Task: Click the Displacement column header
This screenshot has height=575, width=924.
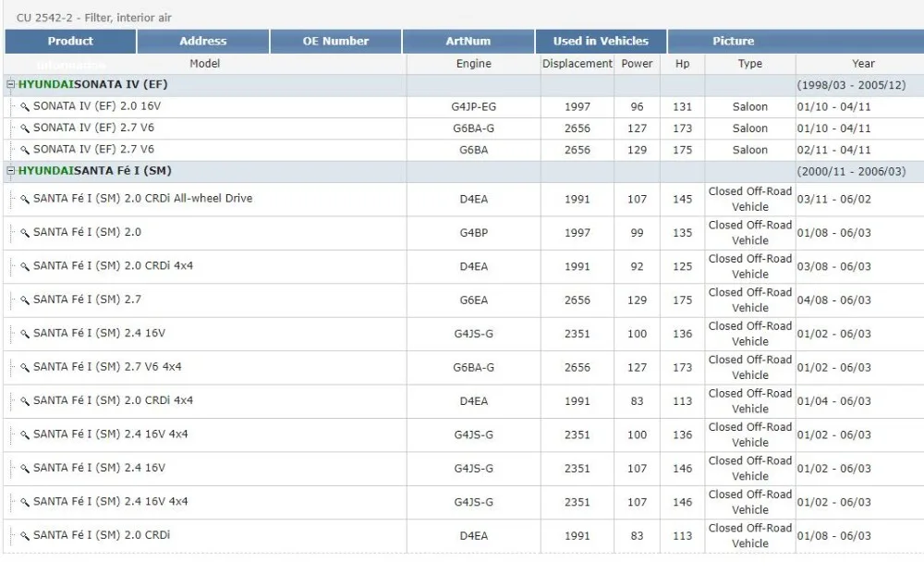Action: (577, 64)
